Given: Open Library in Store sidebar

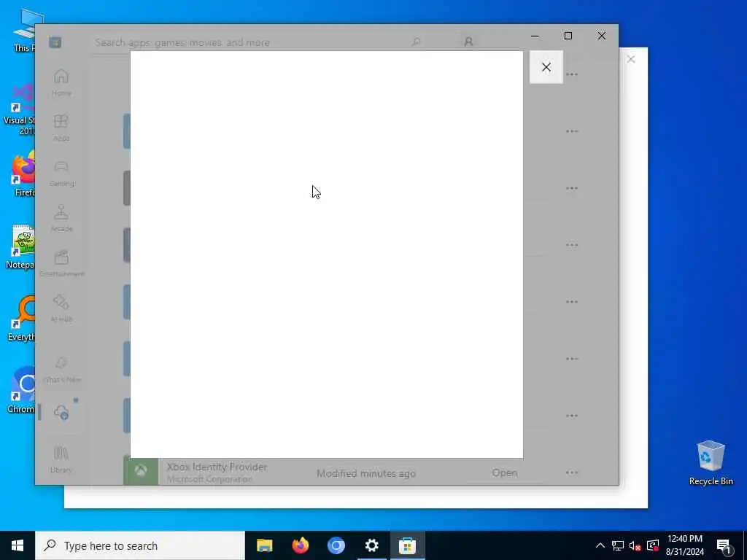Looking at the screenshot, I should tap(61, 459).
